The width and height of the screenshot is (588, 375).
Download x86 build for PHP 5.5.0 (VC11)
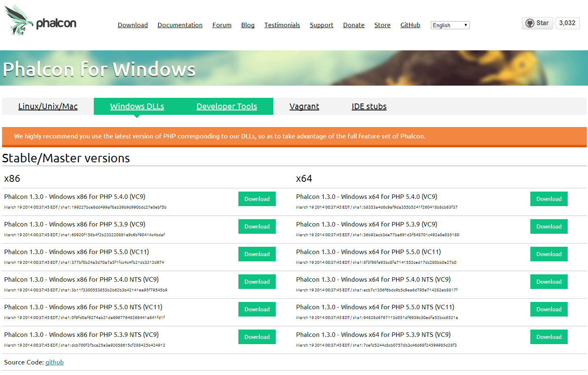point(257,254)
